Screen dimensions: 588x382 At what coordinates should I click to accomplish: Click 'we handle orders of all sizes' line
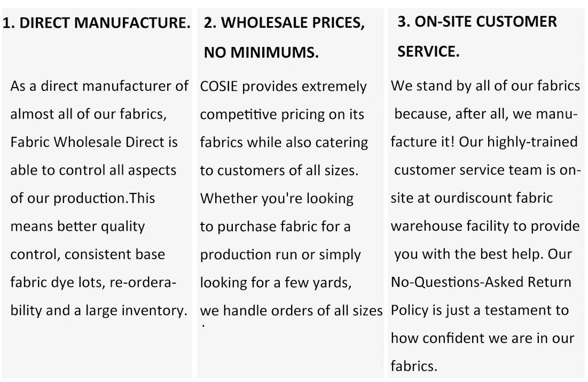pos(292,311)
